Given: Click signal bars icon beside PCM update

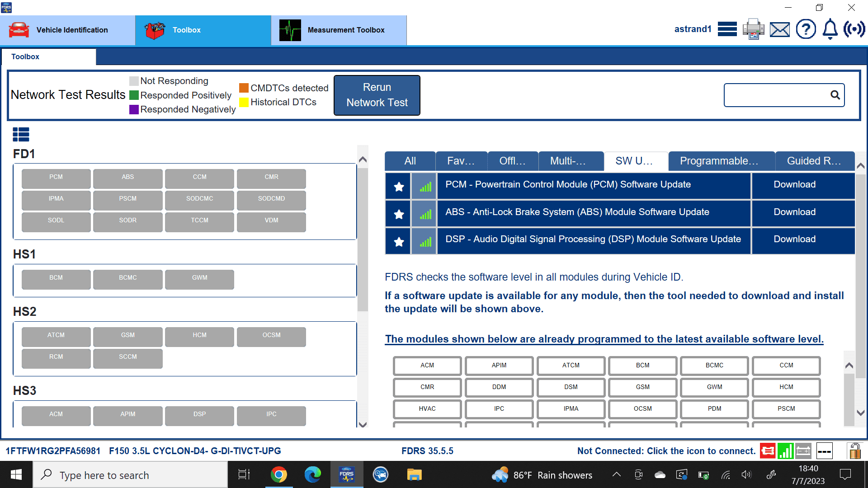Looking at the screenshot, I should coord(424,186).
